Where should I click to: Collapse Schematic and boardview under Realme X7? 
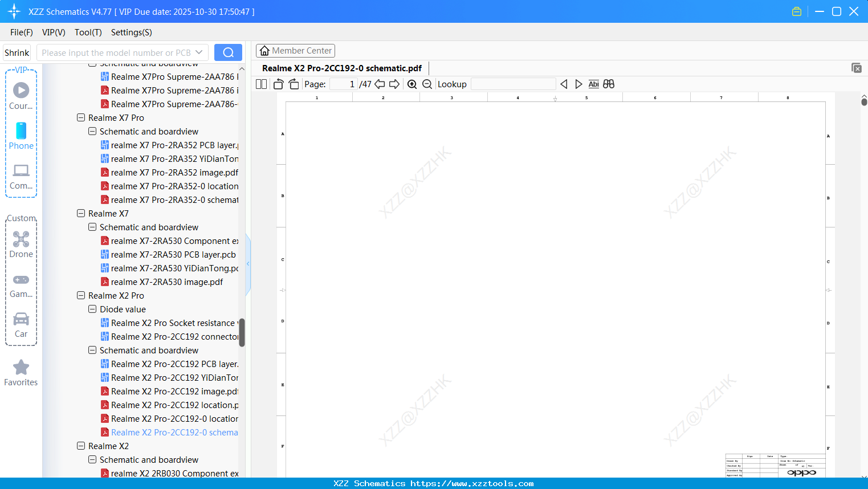pyautogui.click(x=92, y=227)
